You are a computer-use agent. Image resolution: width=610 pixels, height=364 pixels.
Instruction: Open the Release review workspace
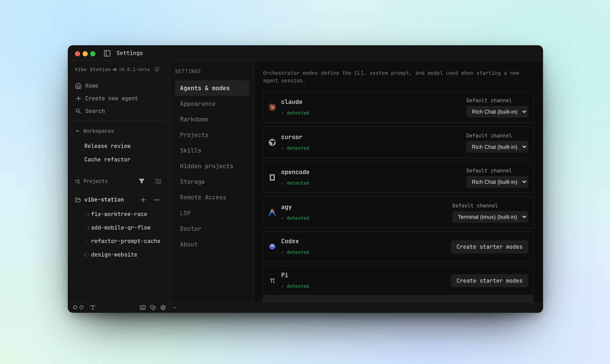[x=107, y=146]
